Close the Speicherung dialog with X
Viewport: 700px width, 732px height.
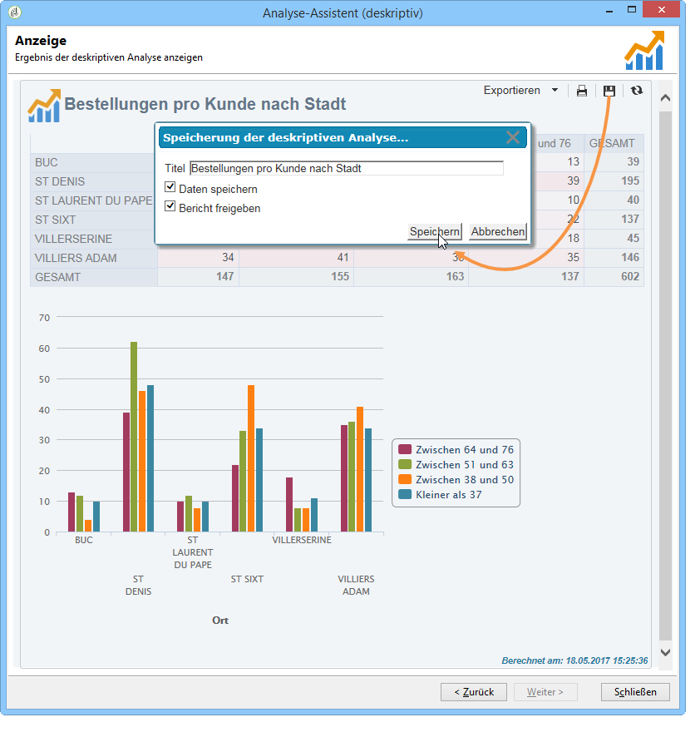513,138
